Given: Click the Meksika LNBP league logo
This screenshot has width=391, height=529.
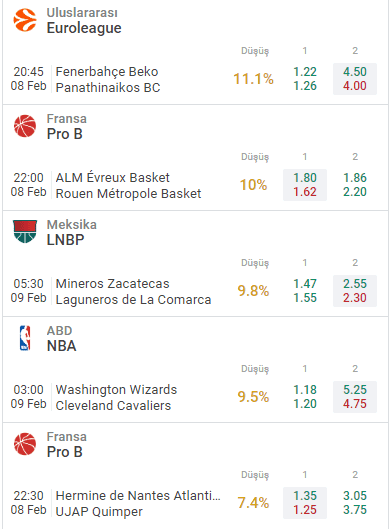Looking at the screenshot, I should point(25,231).
